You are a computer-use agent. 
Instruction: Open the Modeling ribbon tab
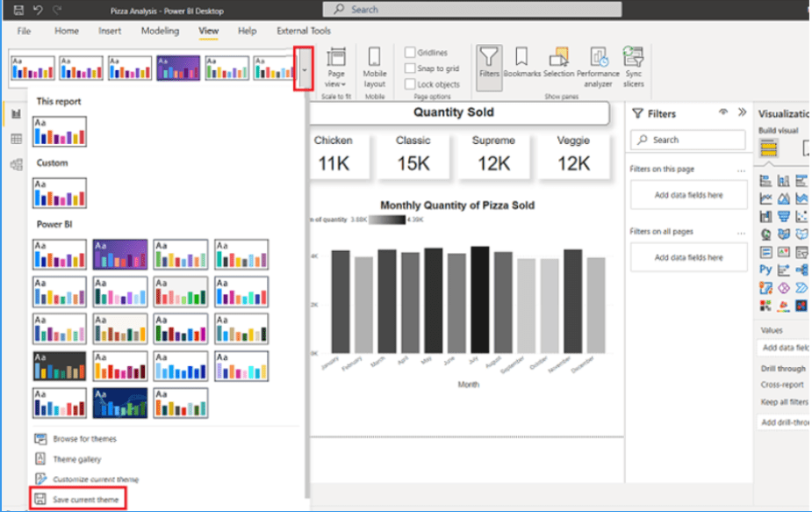point(160,31)
